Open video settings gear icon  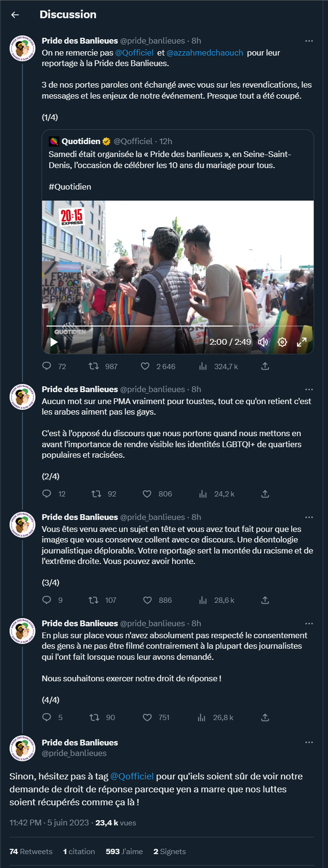[282, 342]
